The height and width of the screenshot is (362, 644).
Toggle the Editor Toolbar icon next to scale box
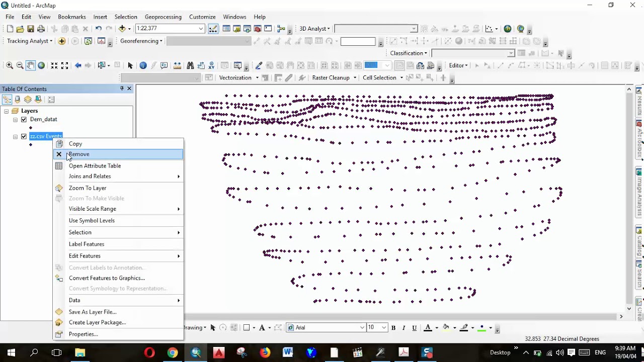click(x=213, y=29)
